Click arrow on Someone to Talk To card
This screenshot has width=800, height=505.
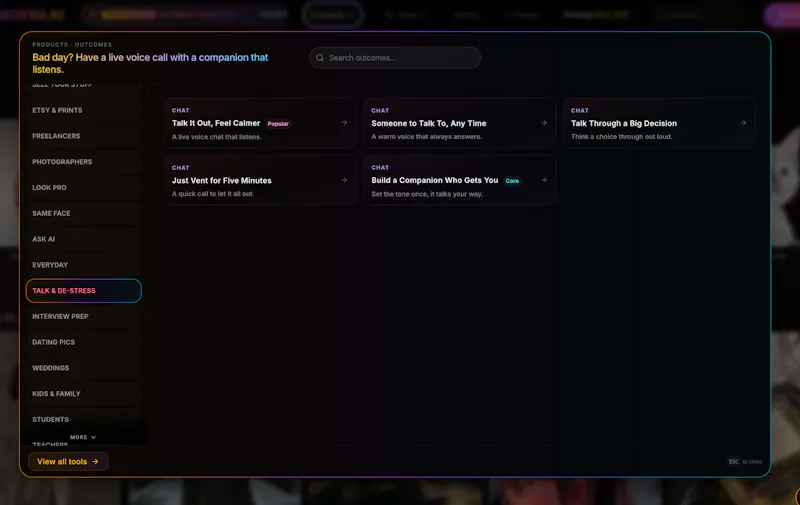[x=543, y=122]
